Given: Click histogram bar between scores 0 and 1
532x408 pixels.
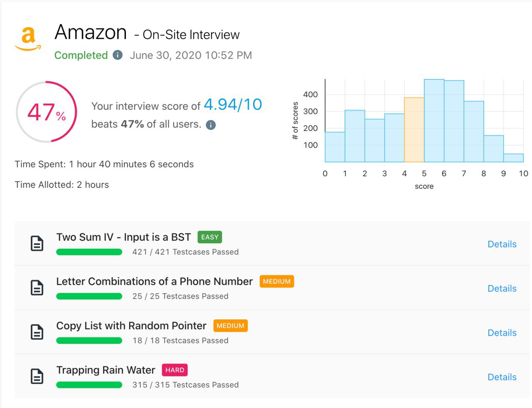Looking at the screenshot, I should 335,147.
